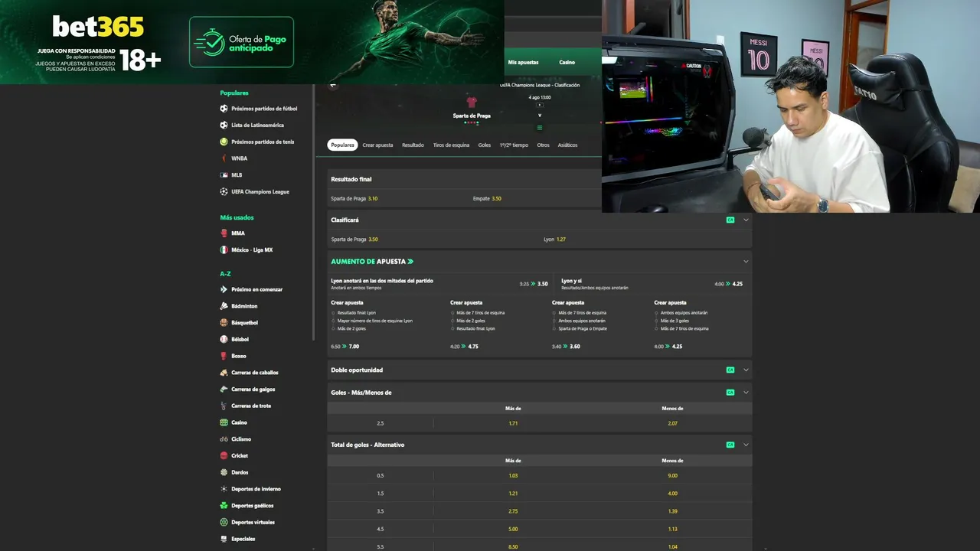Select Más de 4.5 goals at 5.00
The height and width of the screenshot is (551, 980).
[513, 529]
